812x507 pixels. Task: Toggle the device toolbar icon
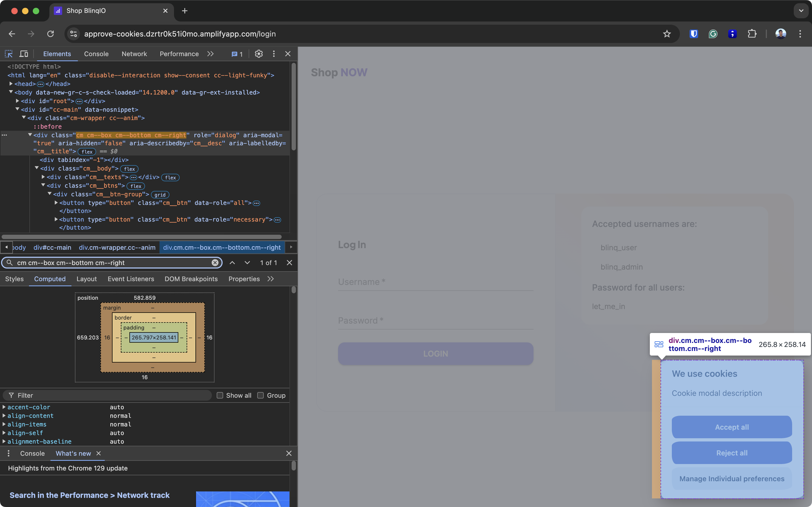24,54
